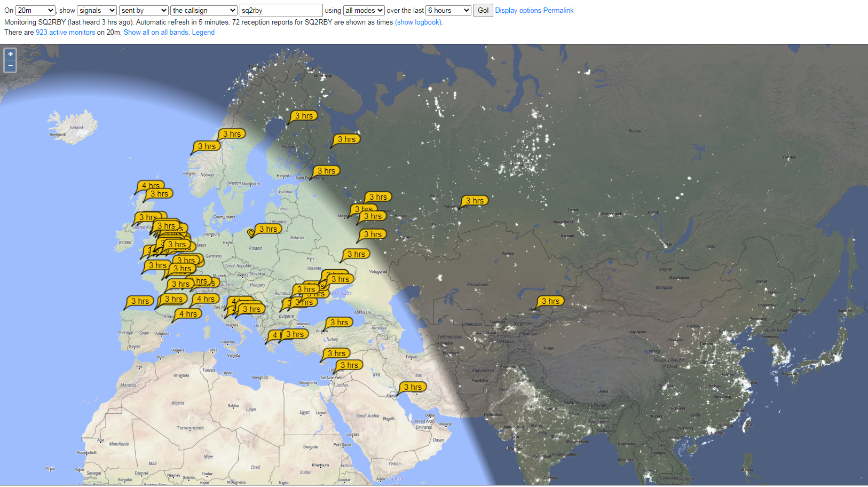Open the 3 hrs marker in northern Finland

304,116
